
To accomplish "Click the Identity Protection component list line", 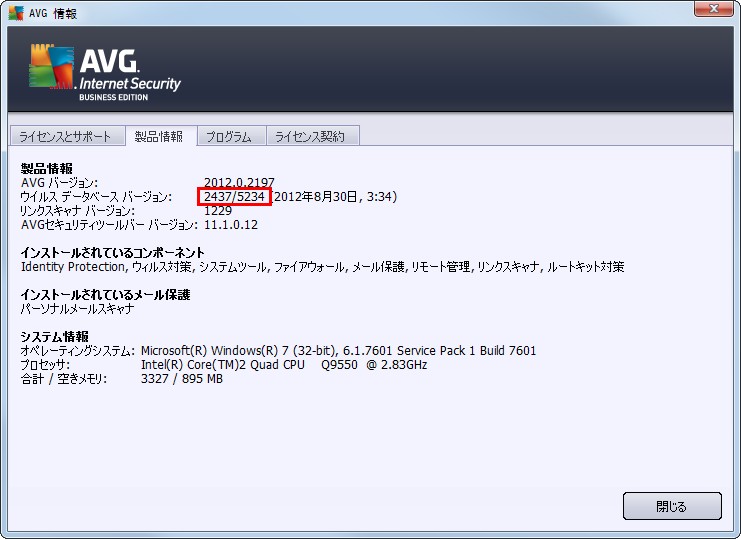I will (x=322, y=267).
